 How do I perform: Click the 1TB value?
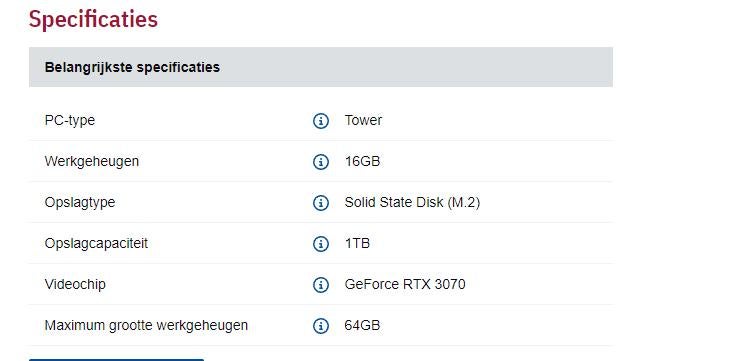click(x=357, y=243)
